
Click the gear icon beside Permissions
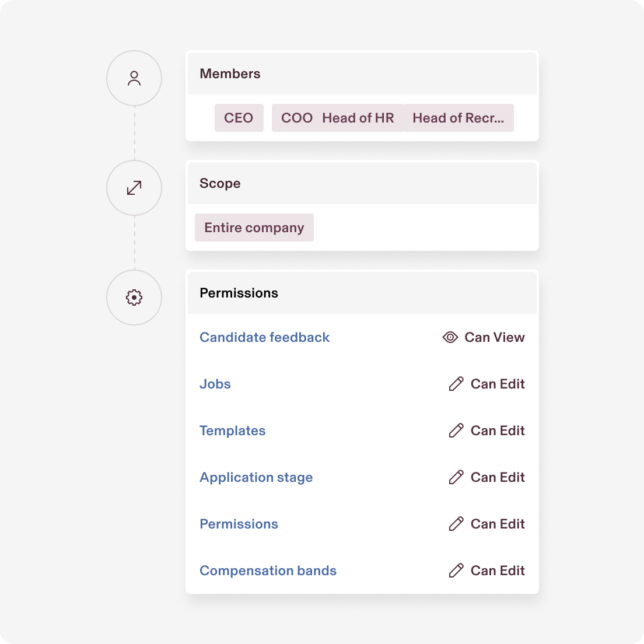point(134,297)
